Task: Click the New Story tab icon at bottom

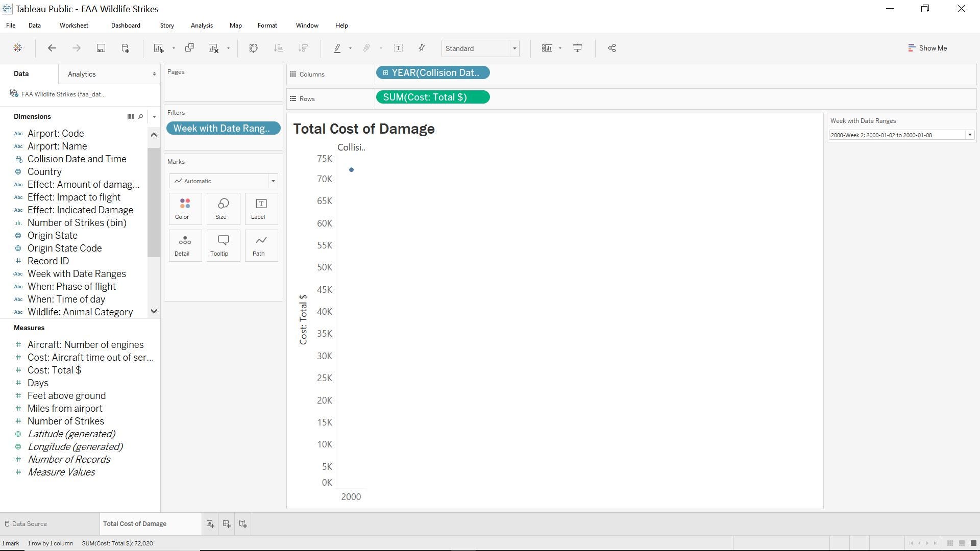Action: [243, 524]
